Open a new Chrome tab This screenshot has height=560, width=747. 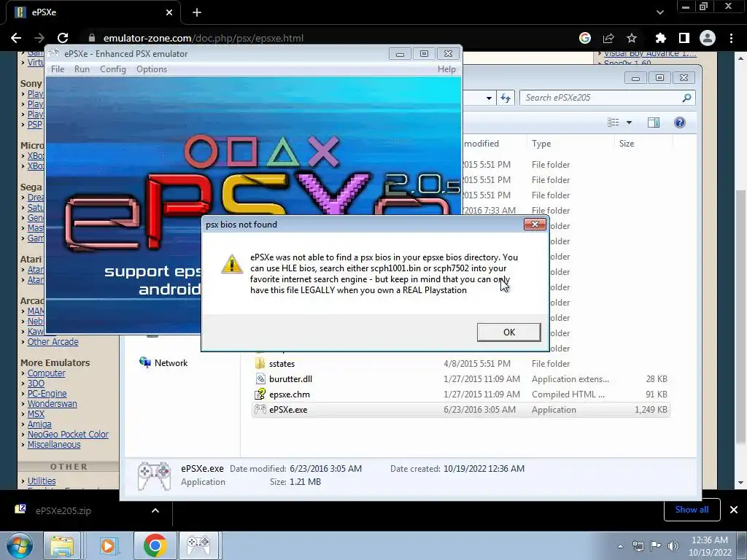click(x=197, y=12)
